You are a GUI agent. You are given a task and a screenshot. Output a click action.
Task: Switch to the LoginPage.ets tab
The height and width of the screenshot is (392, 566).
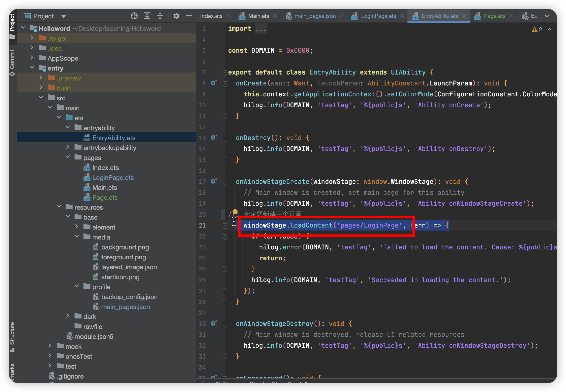pos(378,16)
